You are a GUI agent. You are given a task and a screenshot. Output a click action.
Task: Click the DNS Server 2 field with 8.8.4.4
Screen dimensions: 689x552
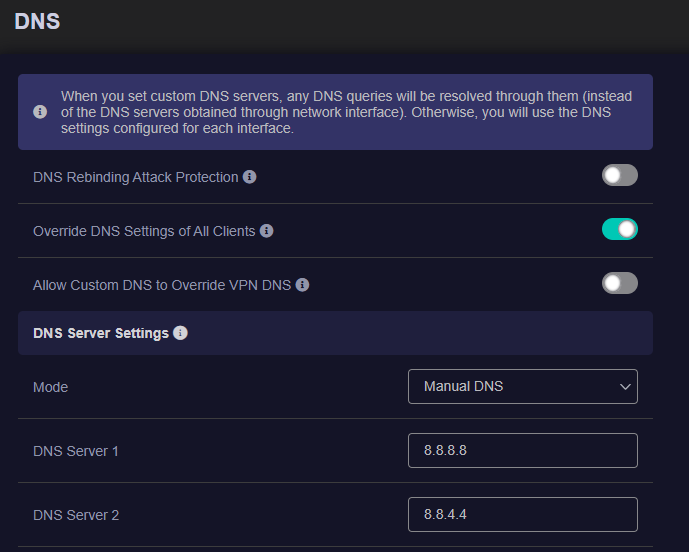(522, 514)
